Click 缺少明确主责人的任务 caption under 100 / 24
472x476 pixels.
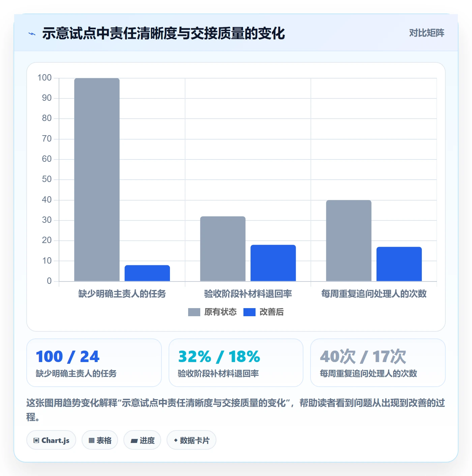76,374
